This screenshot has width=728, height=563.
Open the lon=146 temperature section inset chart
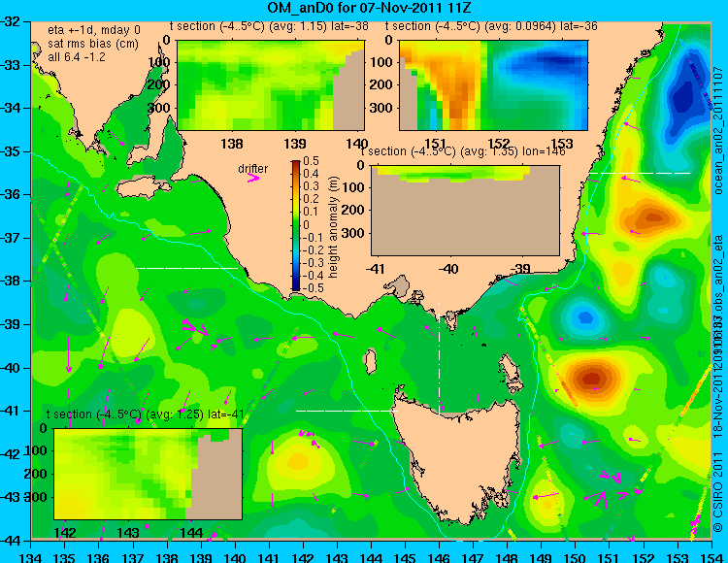[465, 211]
